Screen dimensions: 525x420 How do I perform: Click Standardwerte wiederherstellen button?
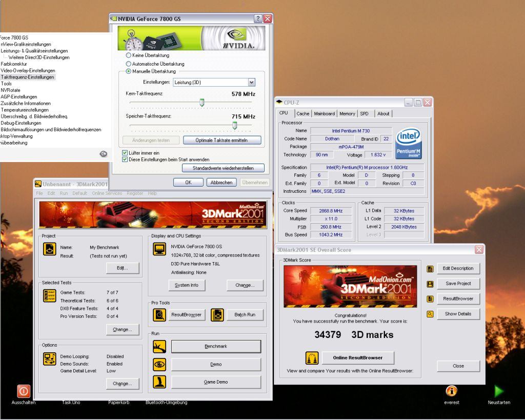[x=223, y=168]
